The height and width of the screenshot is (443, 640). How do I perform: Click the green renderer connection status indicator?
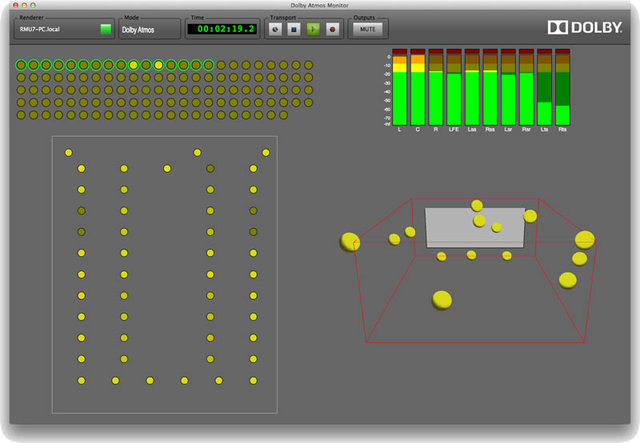click(x=106, y=29)
